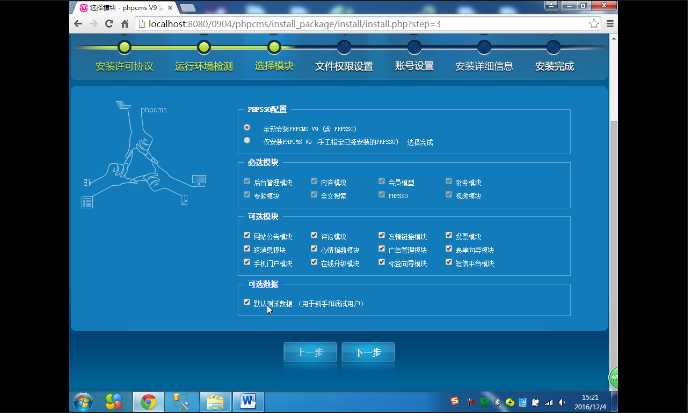
Task: Open the file explorer taskbar item
Action: [x=215, y=402]
